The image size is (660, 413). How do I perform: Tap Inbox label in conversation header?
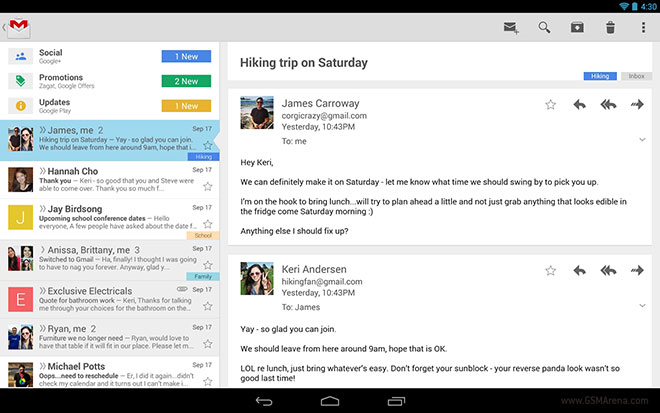point(636,76)
